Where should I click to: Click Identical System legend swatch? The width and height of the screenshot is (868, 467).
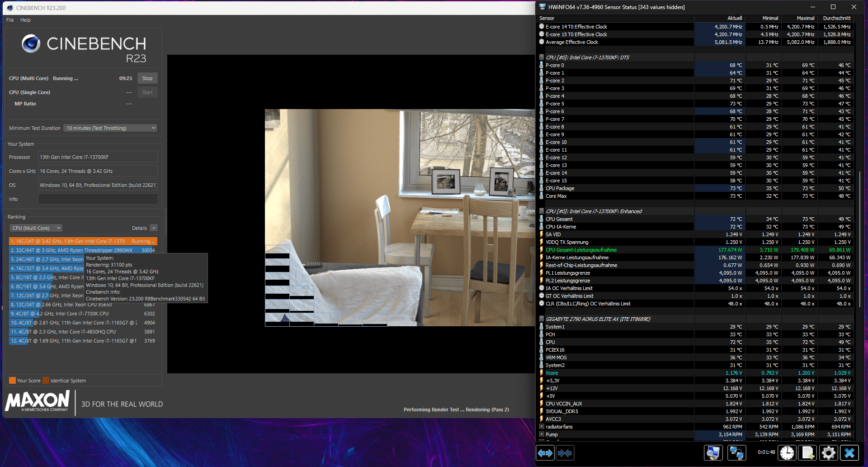coord(46,381)
